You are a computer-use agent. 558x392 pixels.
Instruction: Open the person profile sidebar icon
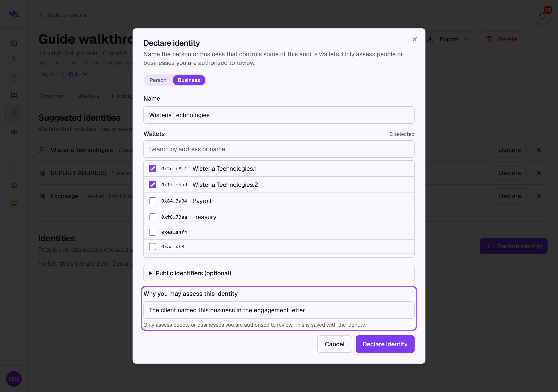(14, 60)
